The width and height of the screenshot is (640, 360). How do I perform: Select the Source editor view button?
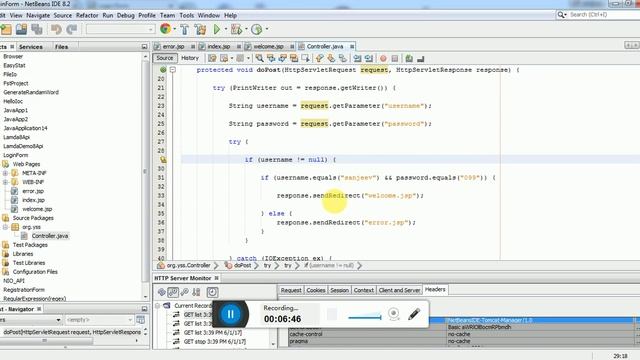(x=165, y=58)
